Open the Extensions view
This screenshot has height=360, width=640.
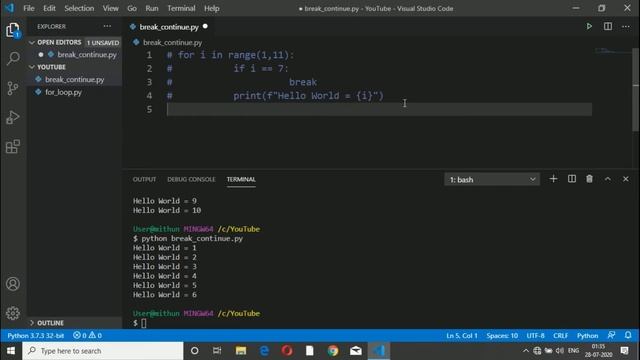point(13,147)
